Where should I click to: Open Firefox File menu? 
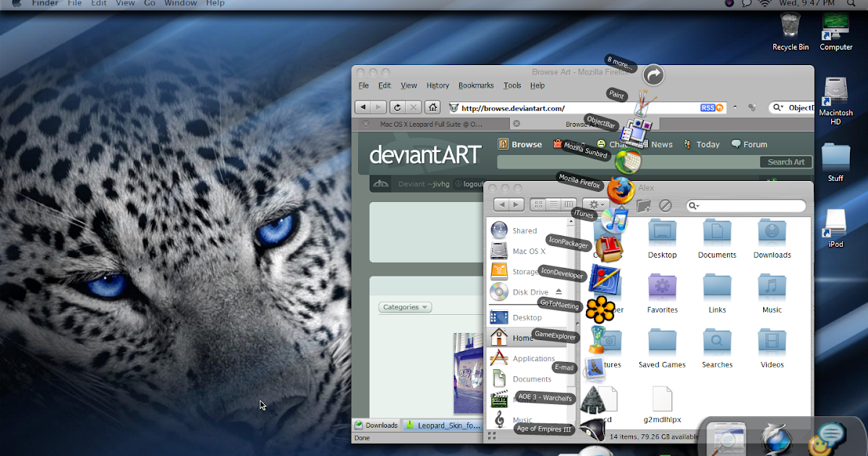[364, 85]
